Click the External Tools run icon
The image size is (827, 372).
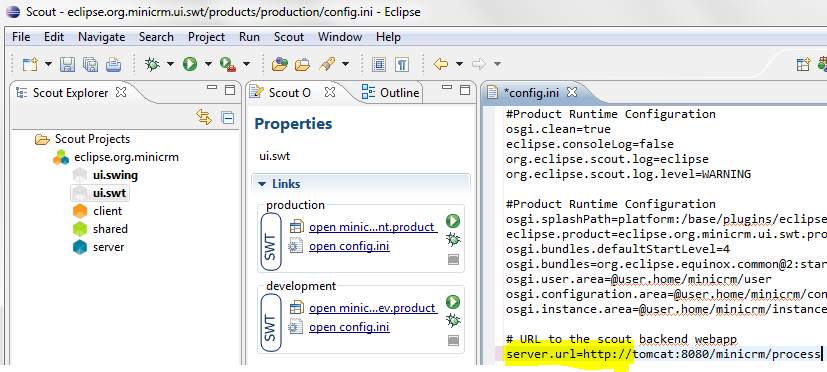coord(228,64)
